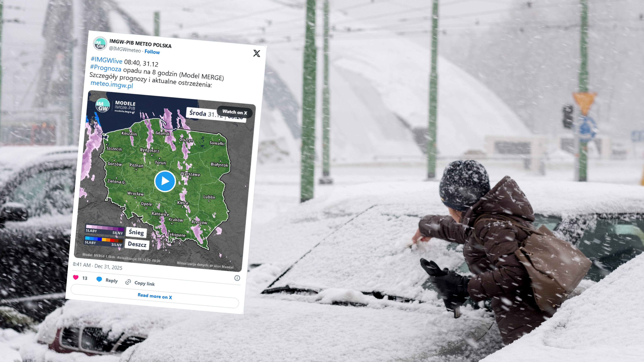644x362 pixels.
Task: Click the IMGW-PIB METEO POLSKA account name
Action: 140,43
